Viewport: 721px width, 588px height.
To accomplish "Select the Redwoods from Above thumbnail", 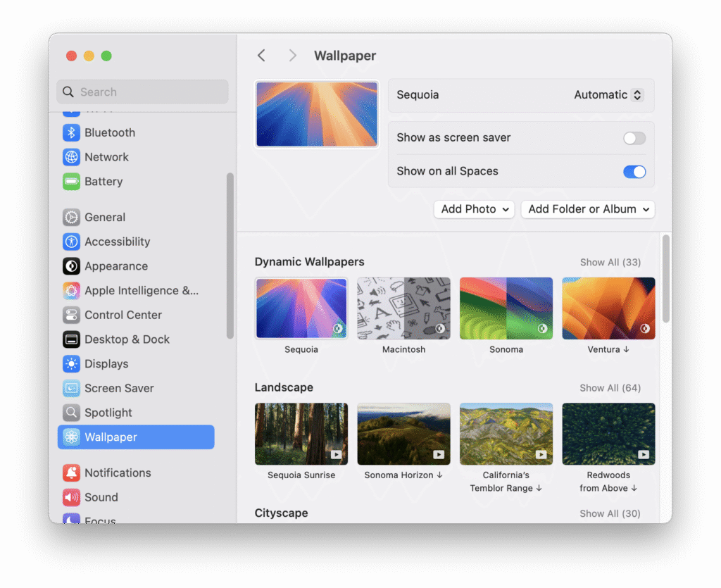I will click(609, 434).
